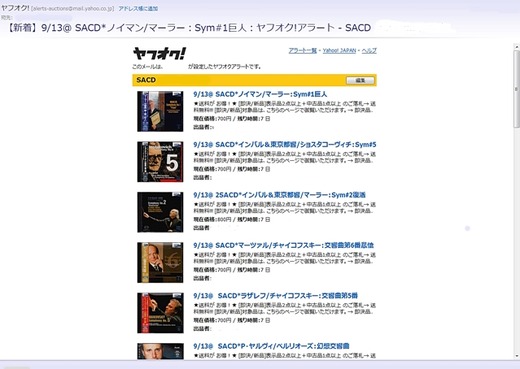This screenshot has height=369, width=520.
Task: Open listing マーツァル/チャイコフスキー:交響曲第6番悲愴
Action: pyautogui.click(x=283, y=245)
